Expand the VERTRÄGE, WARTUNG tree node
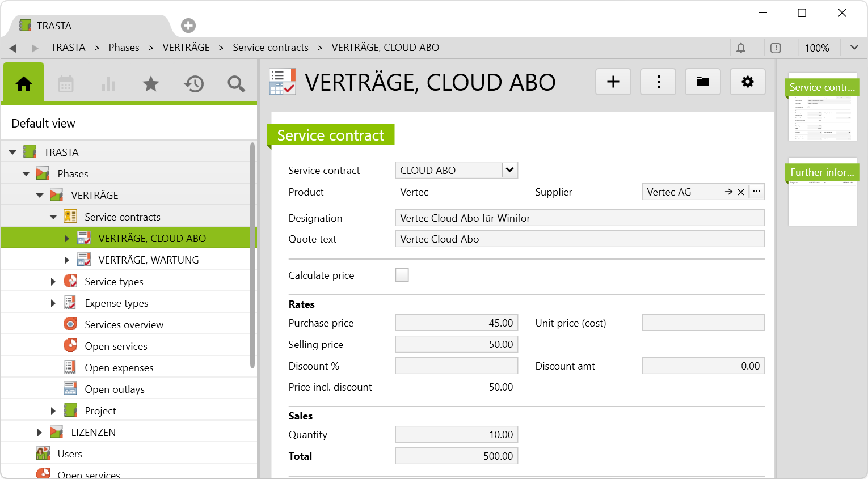This screenshot has width=868, height=479. [x=66, y=260]
